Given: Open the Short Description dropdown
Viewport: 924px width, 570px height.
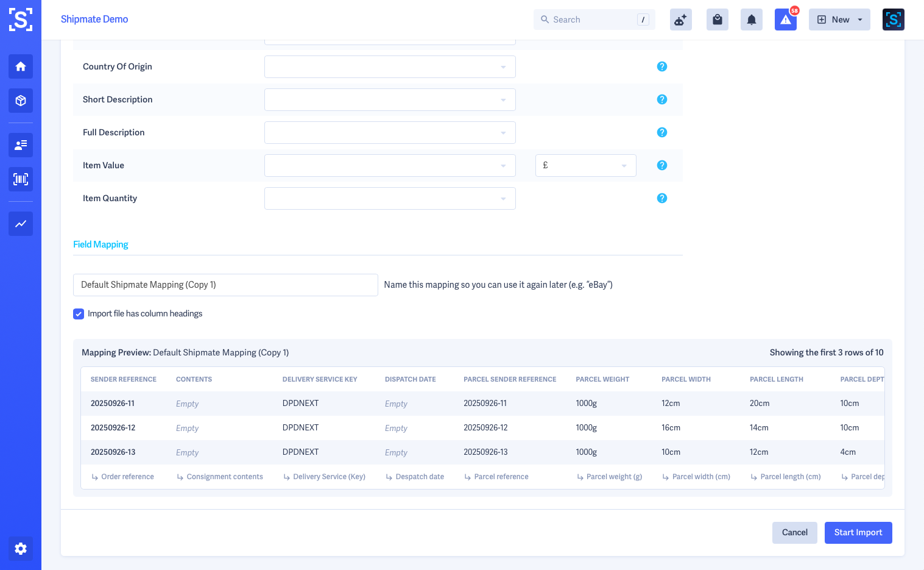Looking at the screenshot, I should pos(390,99).
